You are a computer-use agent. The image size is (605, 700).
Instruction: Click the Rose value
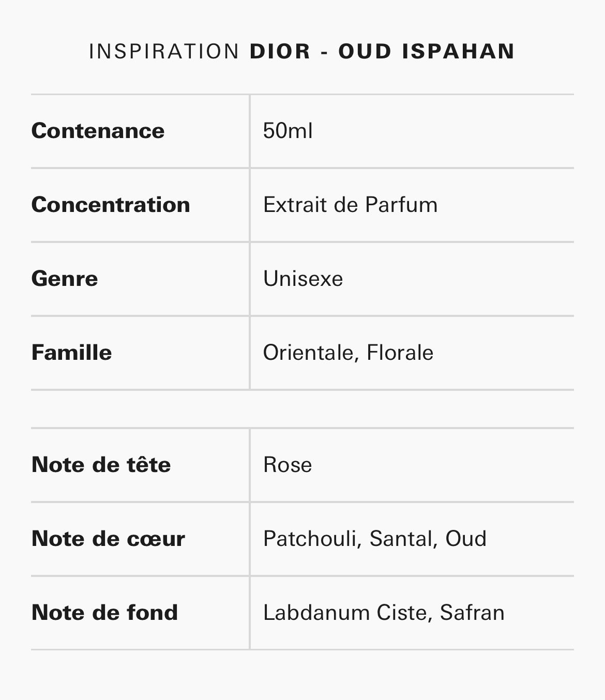click(288, 464)
